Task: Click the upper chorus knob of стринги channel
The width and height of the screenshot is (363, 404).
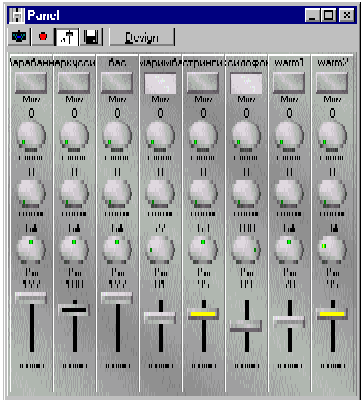Action: click(x=203, y=136)
